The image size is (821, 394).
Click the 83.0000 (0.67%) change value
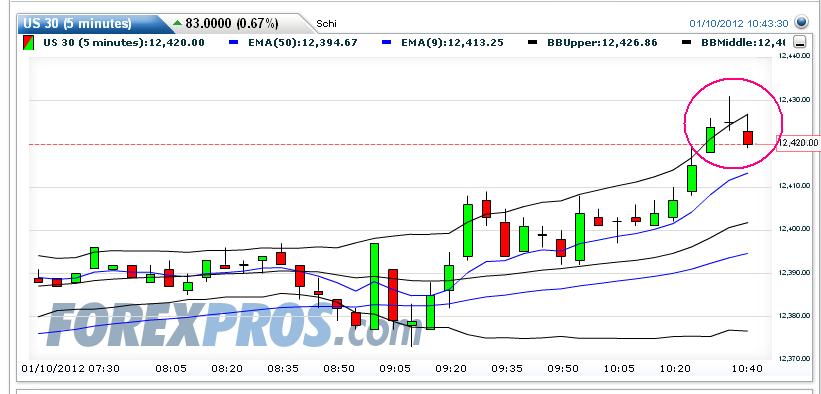232,24
